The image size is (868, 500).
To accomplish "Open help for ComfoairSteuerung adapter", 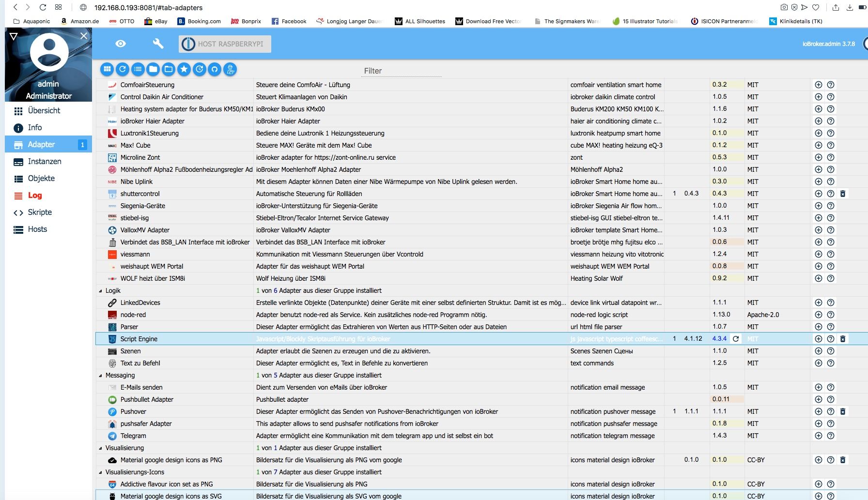I will [831, 85].
